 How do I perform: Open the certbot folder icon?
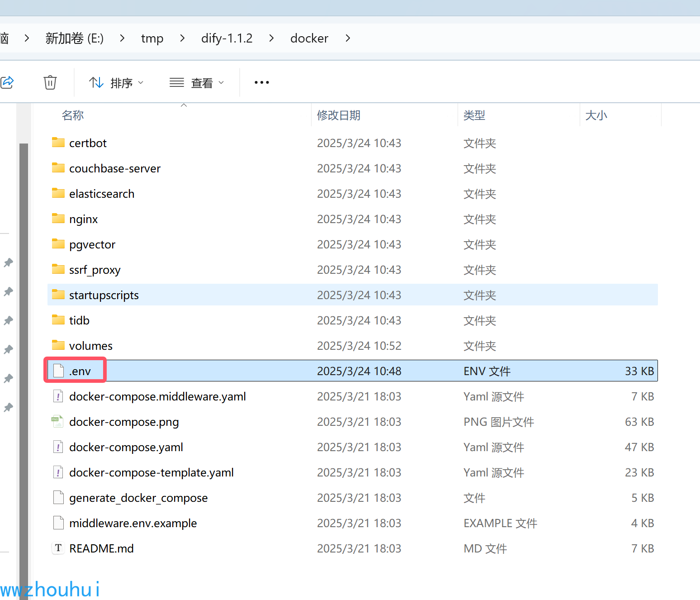pyautogui.click(x=58, y=142)
